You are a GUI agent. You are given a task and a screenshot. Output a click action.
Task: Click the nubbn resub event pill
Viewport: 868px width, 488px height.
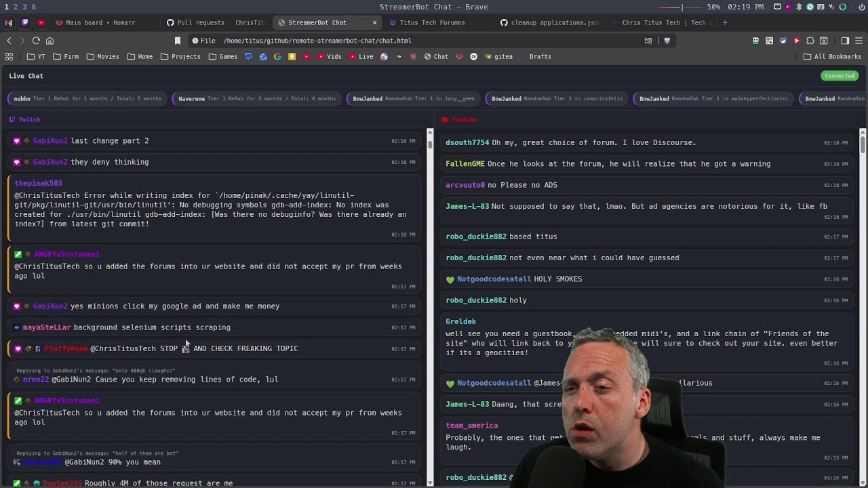(x=87, y=99)
